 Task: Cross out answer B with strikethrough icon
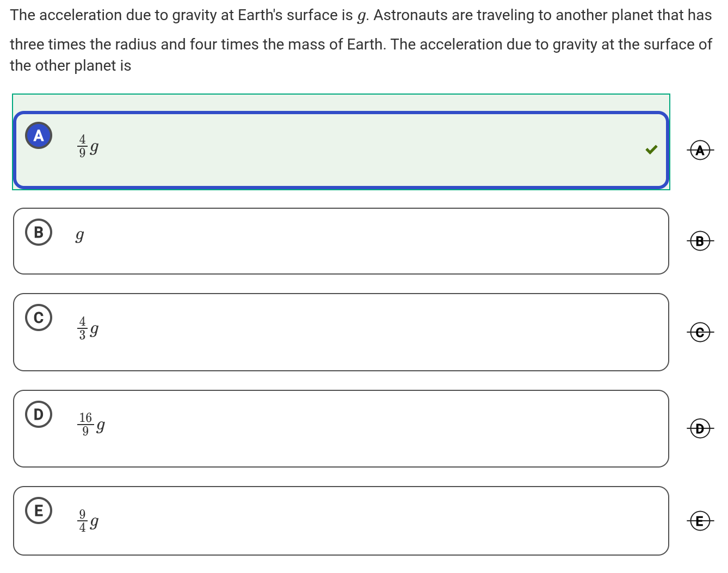click(x=700, y=241)
